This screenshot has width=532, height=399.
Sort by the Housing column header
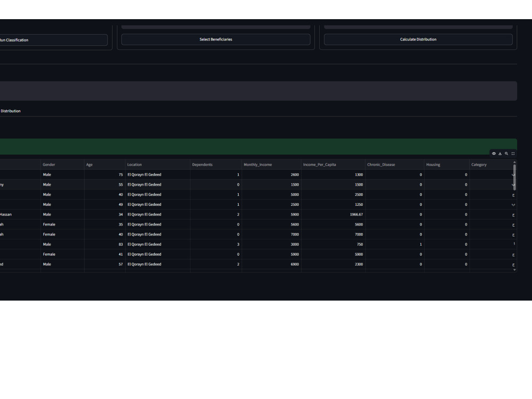[447, 164]
